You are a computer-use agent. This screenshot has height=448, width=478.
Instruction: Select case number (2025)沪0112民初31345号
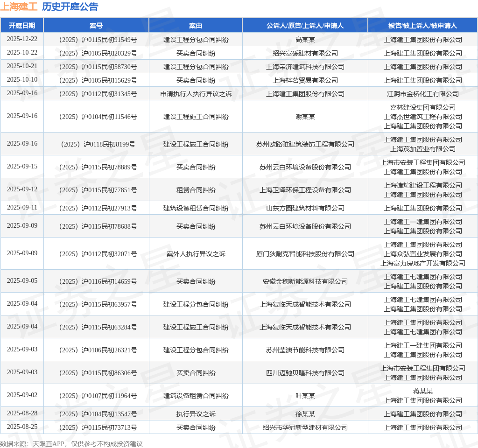pos(96,93)
